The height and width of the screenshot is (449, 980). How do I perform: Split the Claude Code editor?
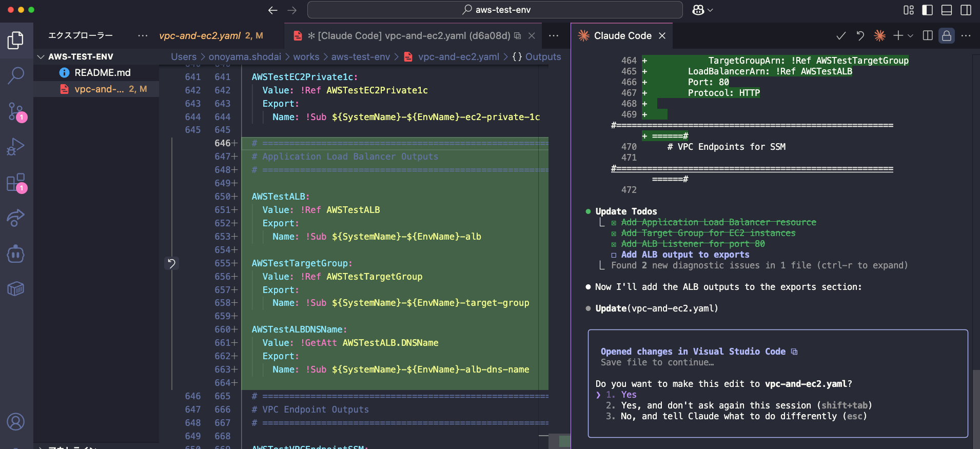[x=928, y=35]
